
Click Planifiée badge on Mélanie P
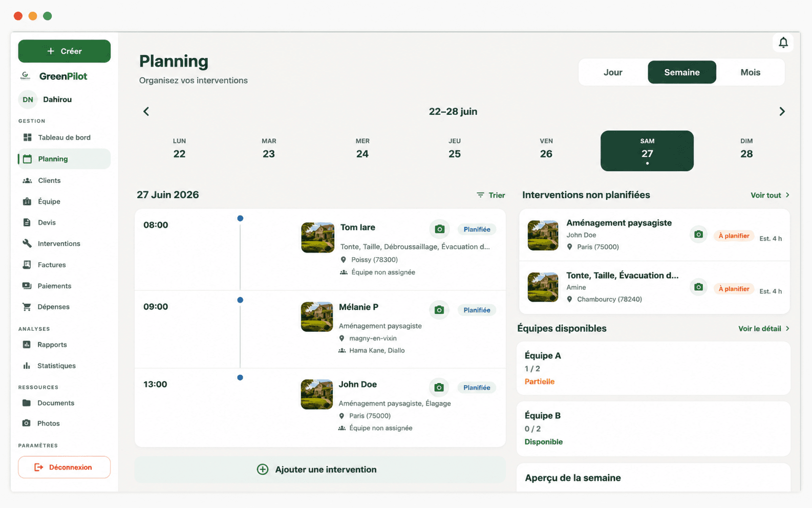pyautogui.click(x=477, y=310)
